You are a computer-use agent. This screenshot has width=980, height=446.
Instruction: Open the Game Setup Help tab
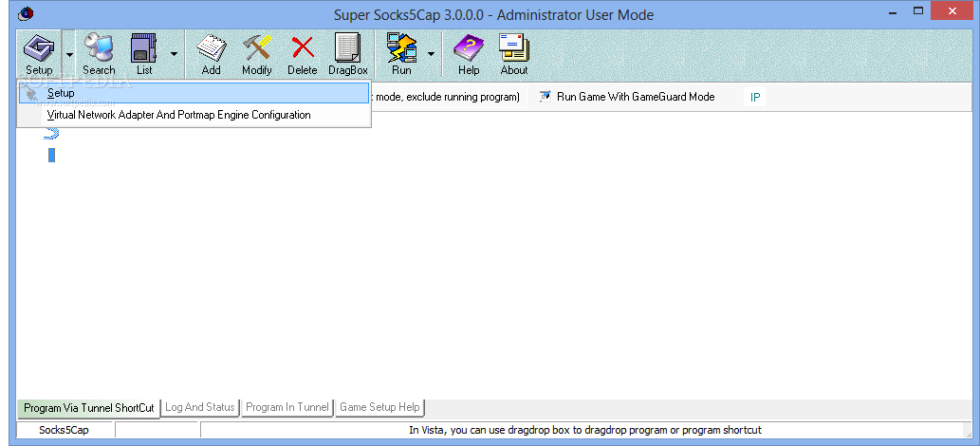click(x=380, y=407)
